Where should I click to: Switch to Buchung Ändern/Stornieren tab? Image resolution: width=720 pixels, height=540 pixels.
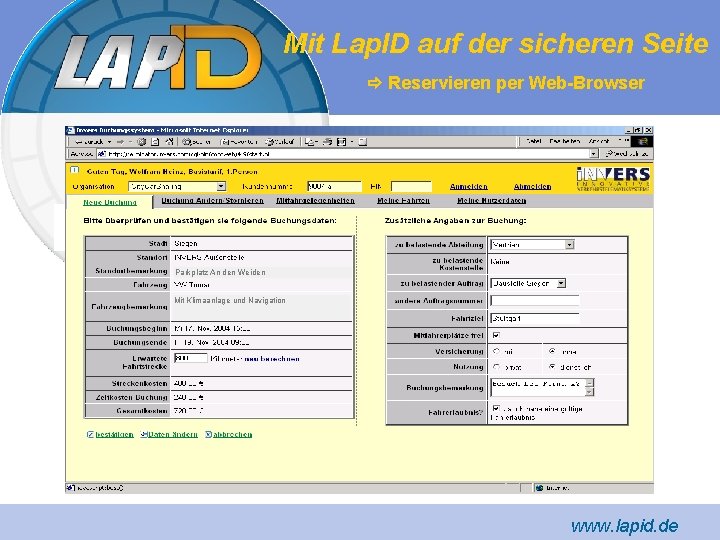(213, 201)
